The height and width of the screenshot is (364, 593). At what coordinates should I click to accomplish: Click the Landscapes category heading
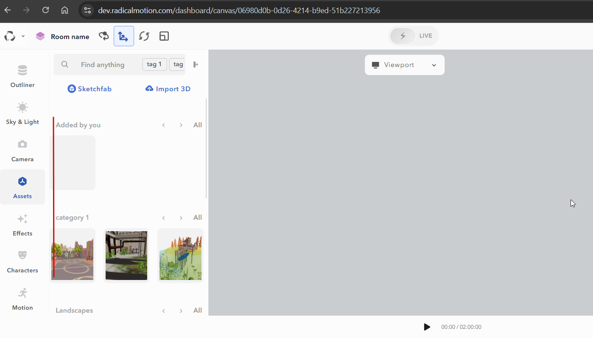74,311
